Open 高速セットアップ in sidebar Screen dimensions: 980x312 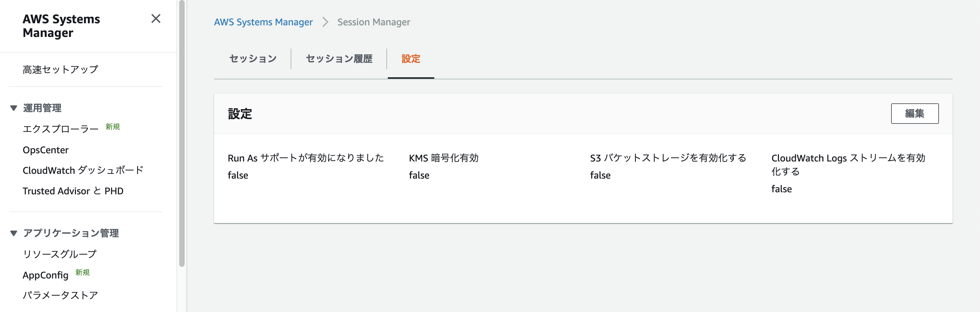pyautogui.click(x=60, y=70)
